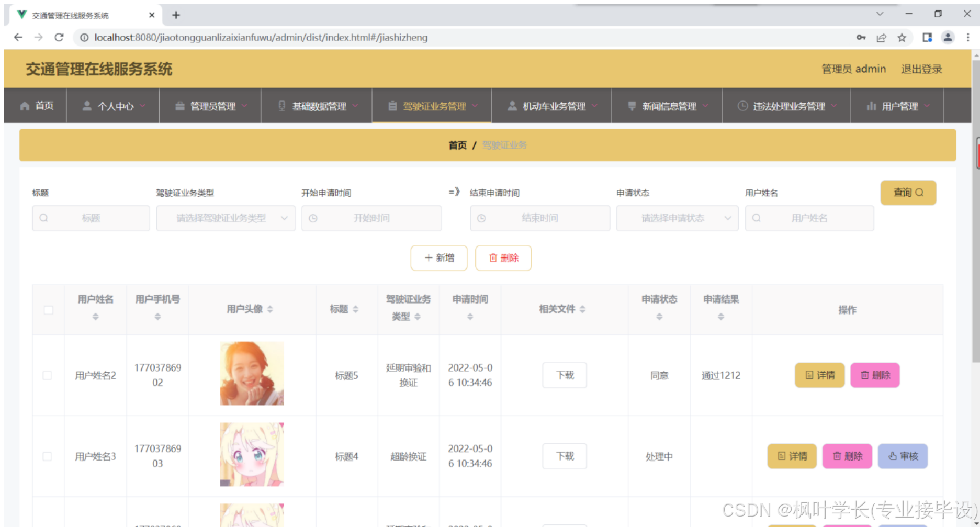Click the red 删除 batch delete button
The width and height of the screenshot is (980, 527).
pos(503,258)
